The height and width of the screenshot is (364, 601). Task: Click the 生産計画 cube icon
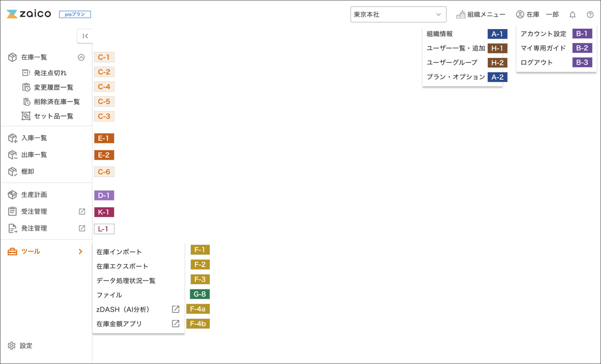[13, 195]
